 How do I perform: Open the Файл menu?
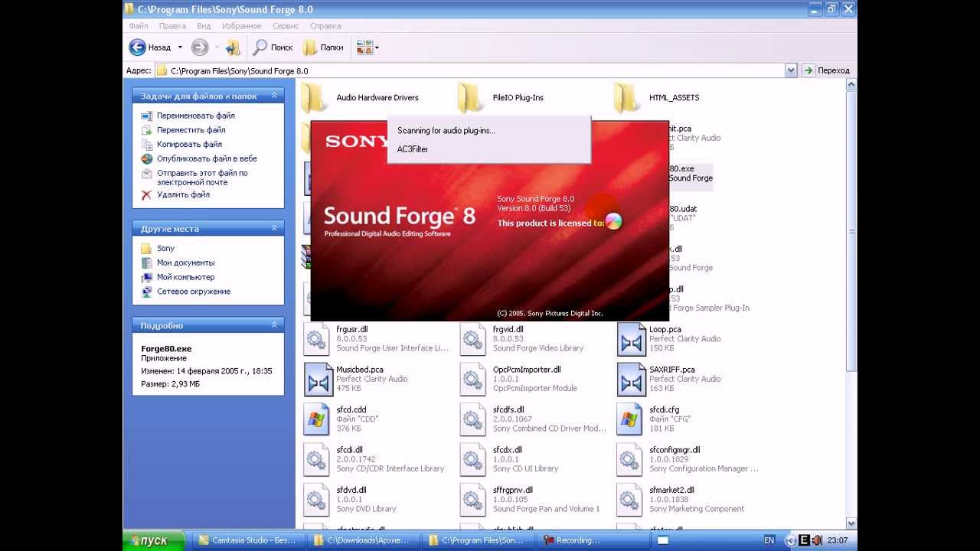coord(139,26)
